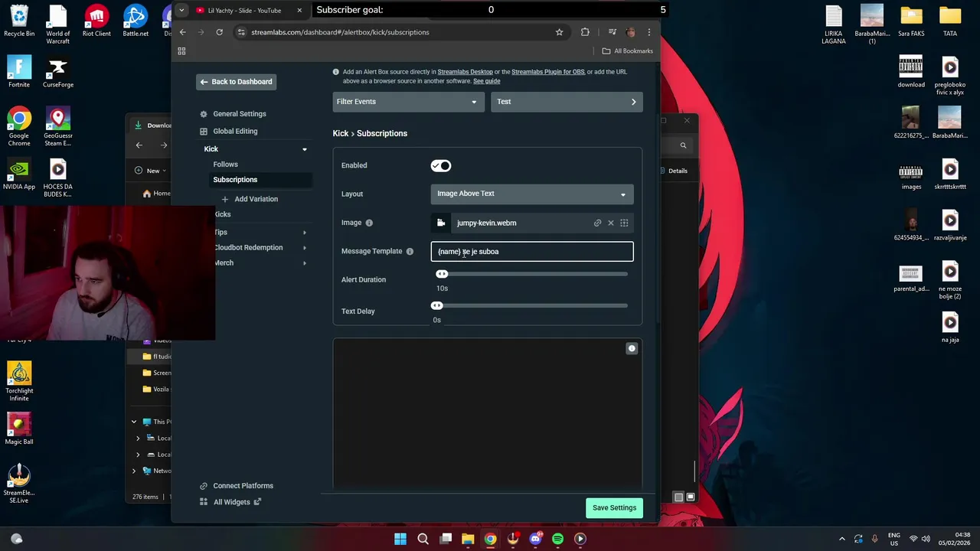Image resolution: width=980 pixels, height=551 pixels.
Task: Click volume icon in system tray
Action: 925,539
